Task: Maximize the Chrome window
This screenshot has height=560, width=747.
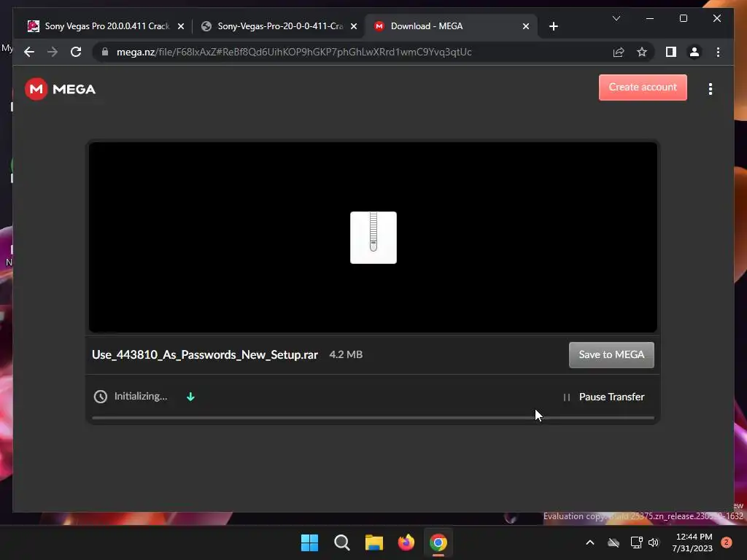Action: 683,18
